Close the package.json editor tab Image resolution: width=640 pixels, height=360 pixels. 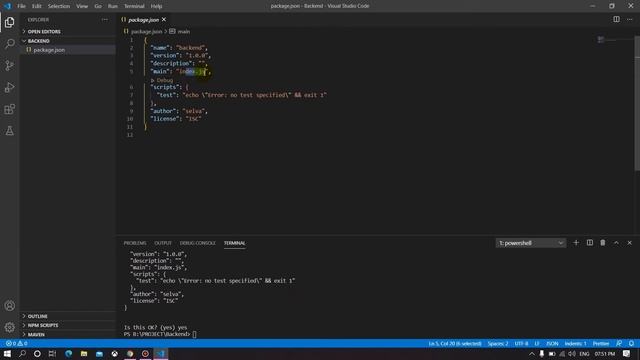pos(164,20)
